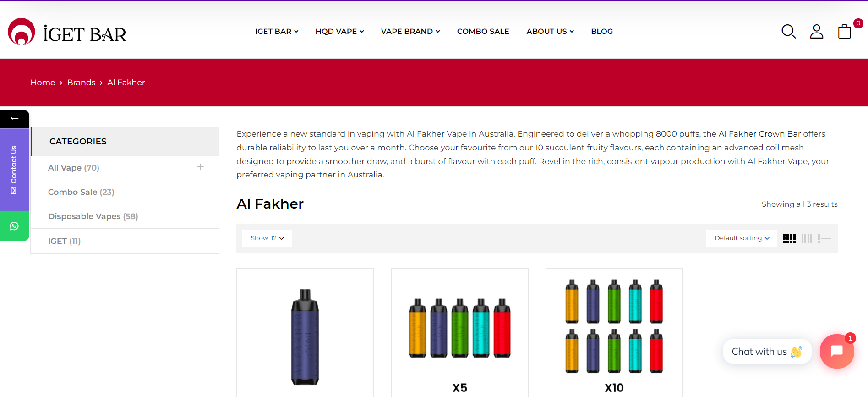Open the search magnifier icon

(x=788, y=32)
